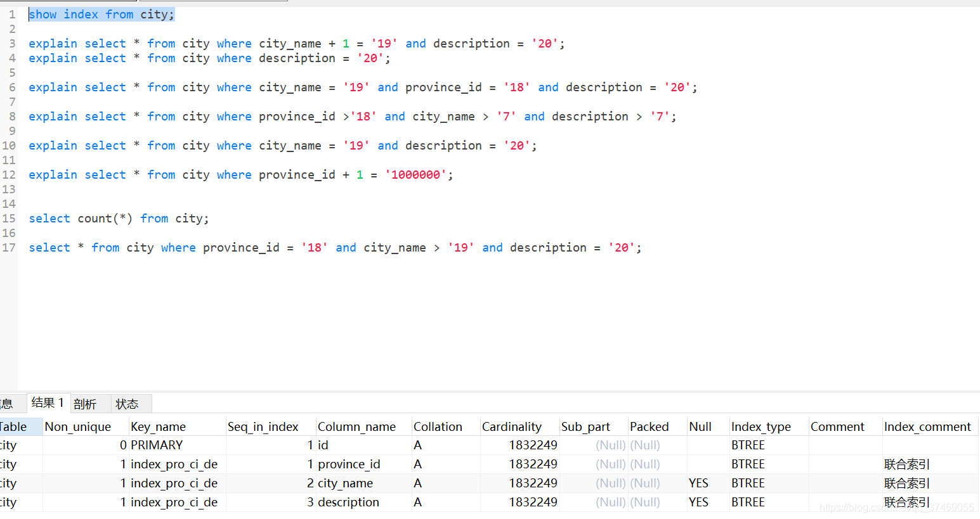Click BTREE cell in the PRIMARY row
The image size is (980, 519).
tap(769, 445)
